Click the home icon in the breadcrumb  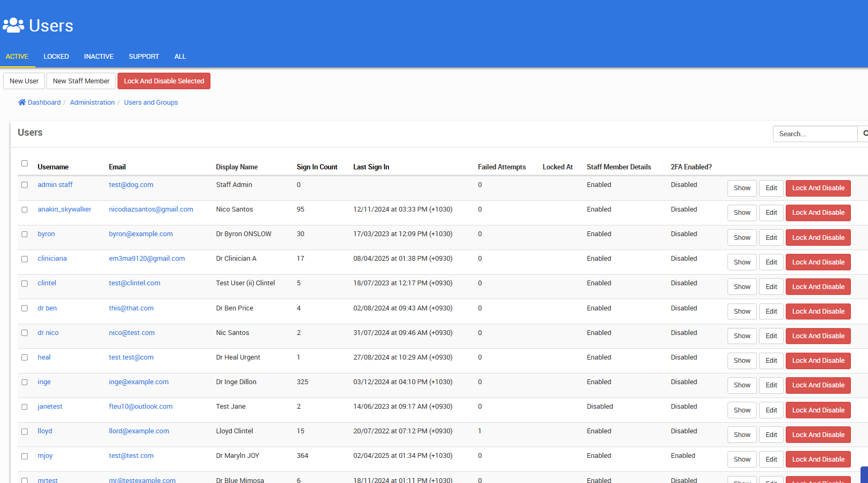click(x=22, y=102)
